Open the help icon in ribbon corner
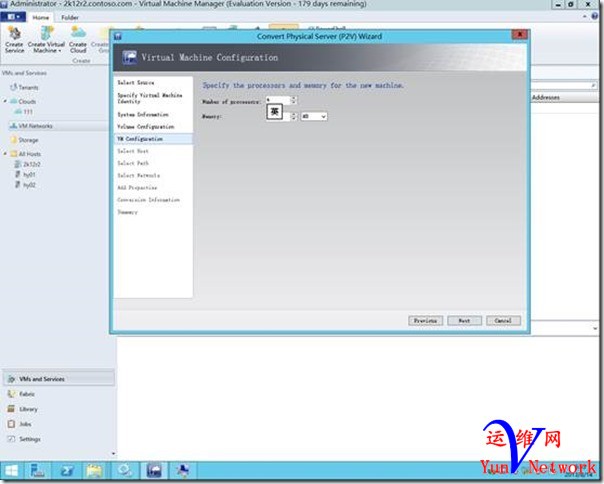The image size is (604, 484). point(595,16)
